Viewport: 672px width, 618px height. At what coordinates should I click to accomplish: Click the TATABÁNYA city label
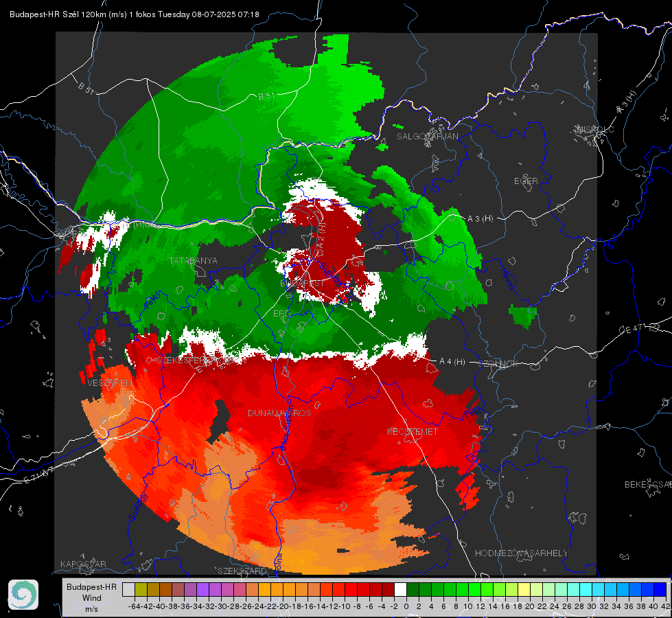pos(193,260)
